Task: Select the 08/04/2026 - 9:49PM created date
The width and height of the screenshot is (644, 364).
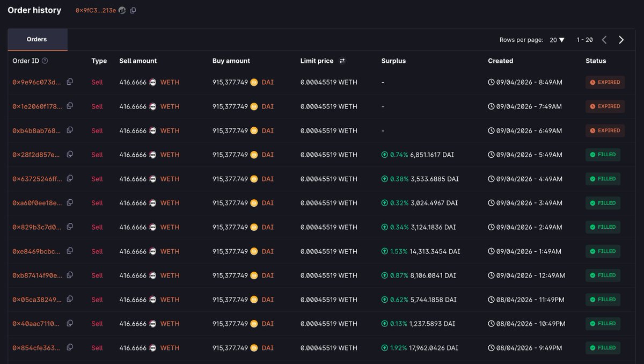Action: (530, 348)
